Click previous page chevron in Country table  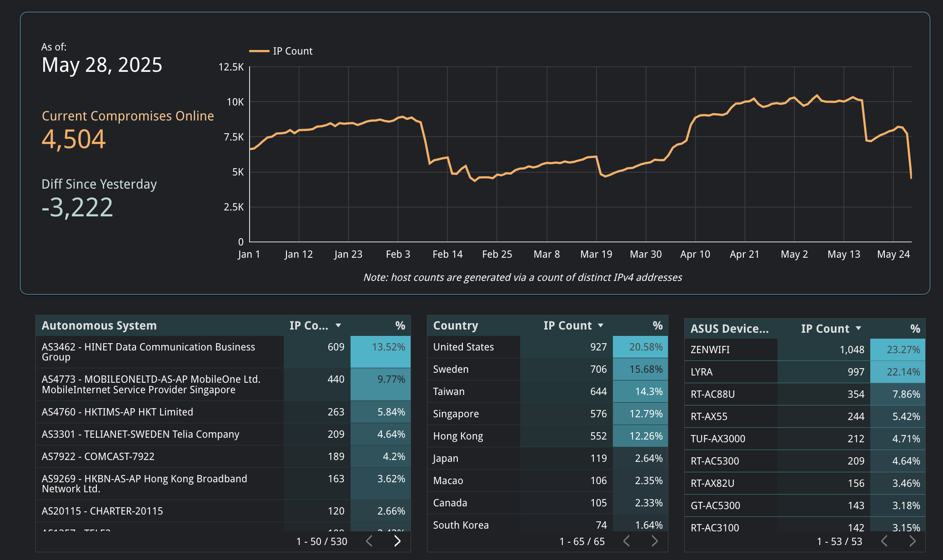[627, 541]
